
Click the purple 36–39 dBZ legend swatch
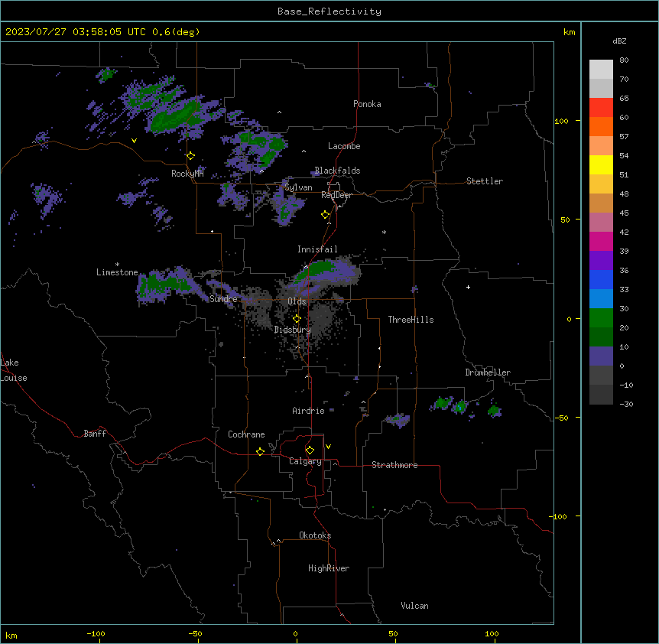[x=601, y=261]
